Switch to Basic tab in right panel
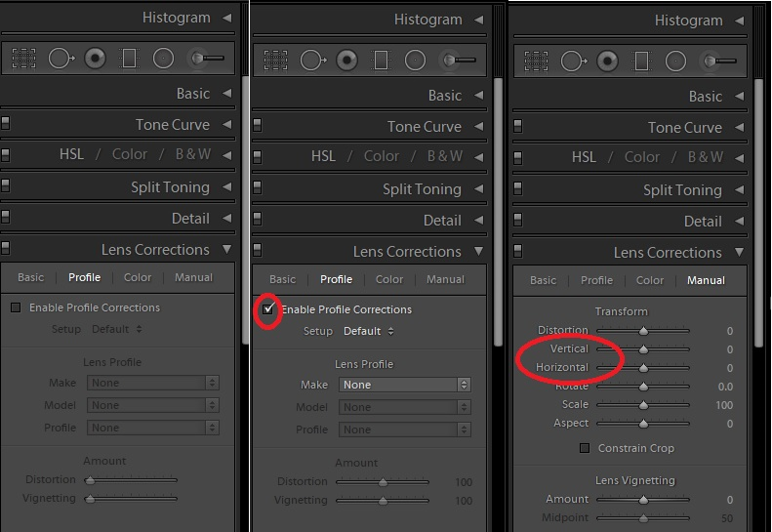The image size is (772, 532). point(543,280)
